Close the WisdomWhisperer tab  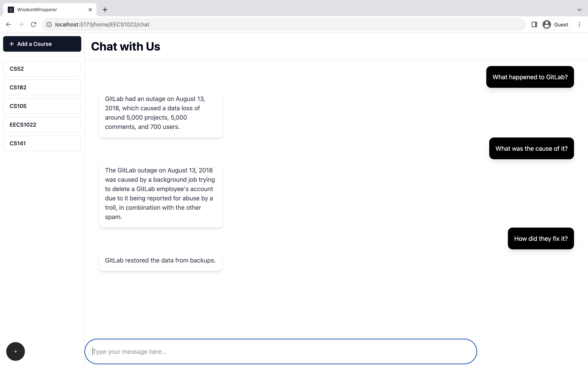[90, 10]
